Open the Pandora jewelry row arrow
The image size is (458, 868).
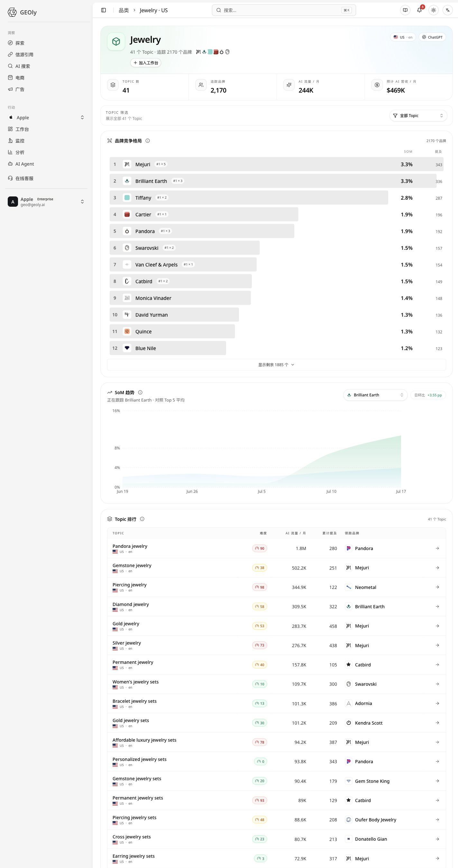tap(437, 548)
